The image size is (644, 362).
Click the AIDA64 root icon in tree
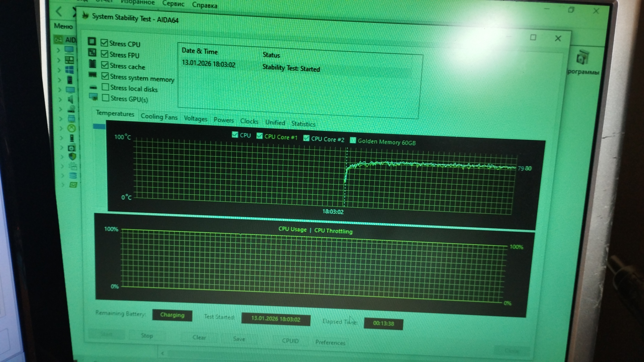(x=58, y=40)
